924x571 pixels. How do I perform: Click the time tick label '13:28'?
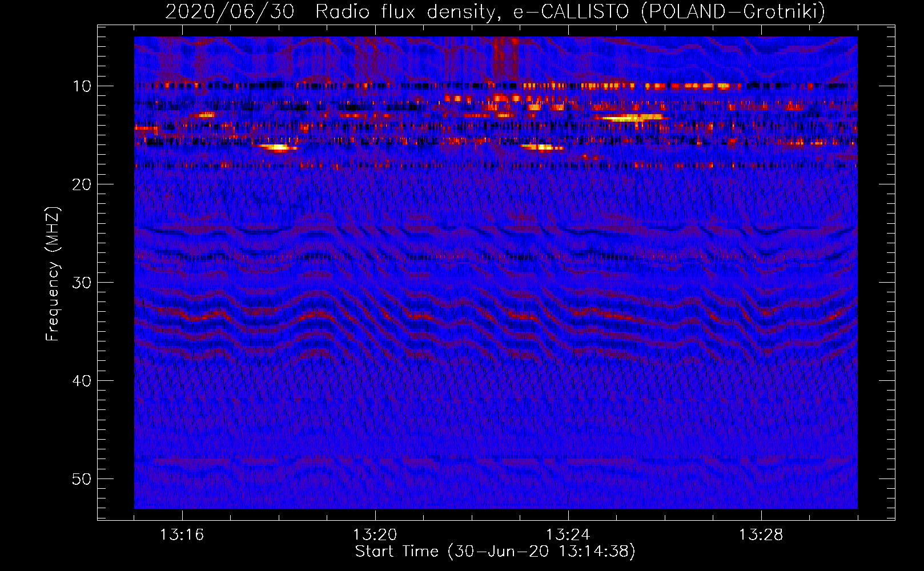(761, 535)
